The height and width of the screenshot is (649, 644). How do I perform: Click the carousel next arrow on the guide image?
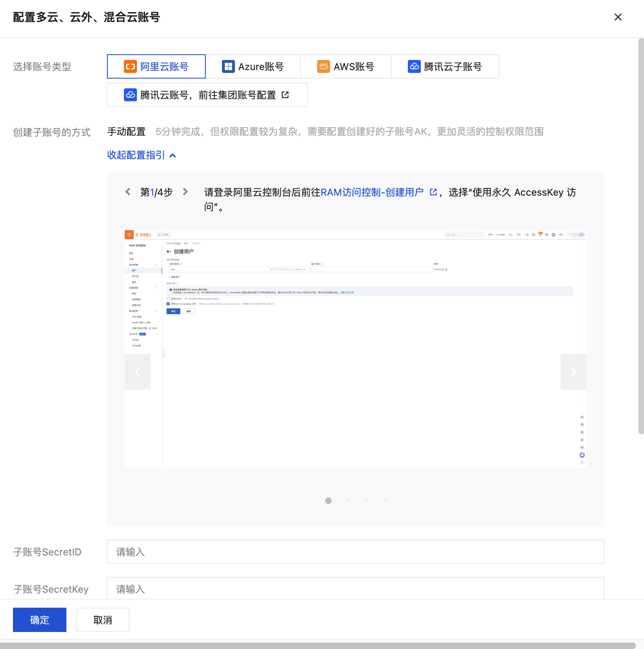(574, 372)
